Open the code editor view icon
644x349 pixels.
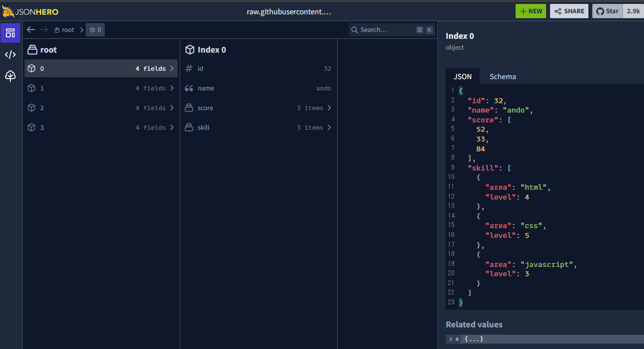click(10, 55)
